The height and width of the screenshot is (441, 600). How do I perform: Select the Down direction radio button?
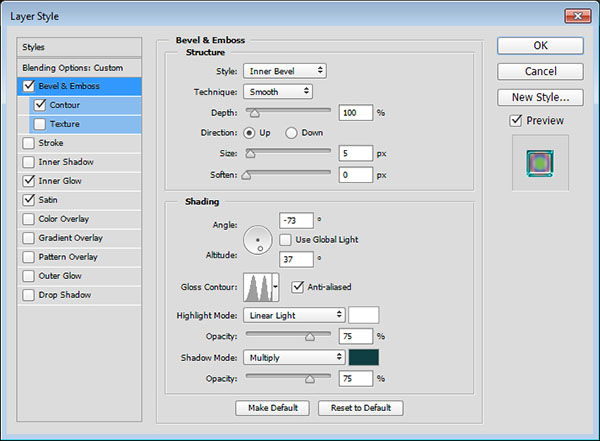tap(292, 132)
